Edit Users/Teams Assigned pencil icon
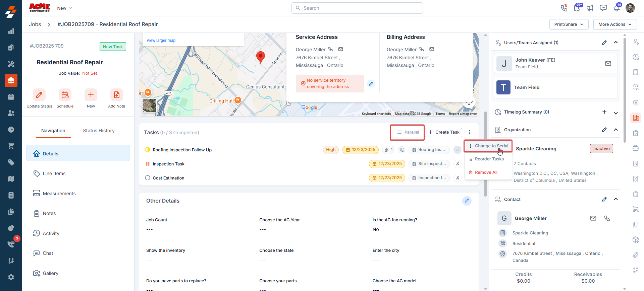The height and width of the screenshot is (291, 644). 604,43
